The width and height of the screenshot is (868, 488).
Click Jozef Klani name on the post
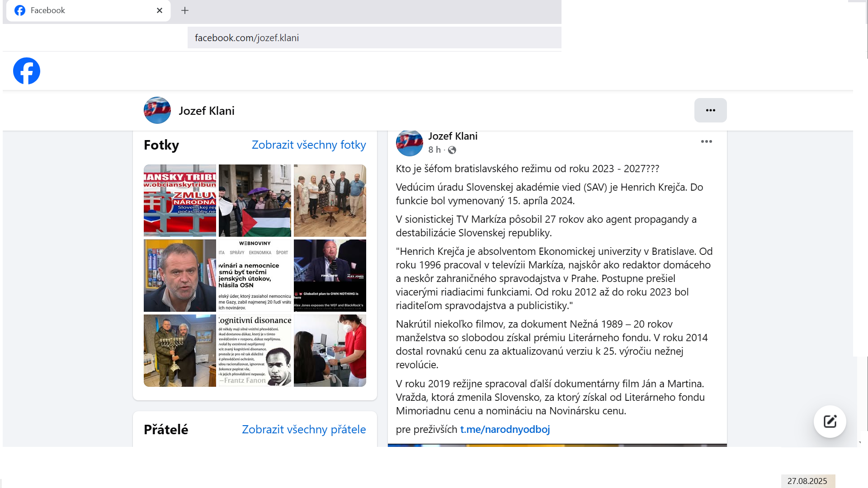453,136
